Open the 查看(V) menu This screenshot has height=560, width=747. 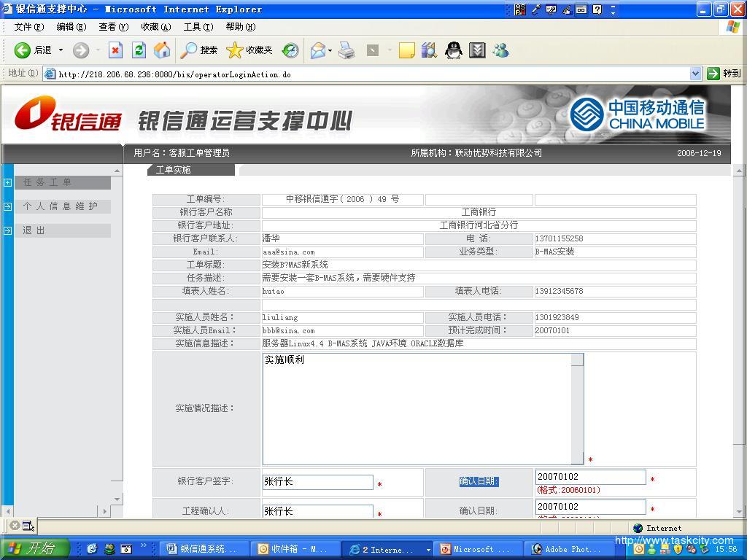pos(113,27)
